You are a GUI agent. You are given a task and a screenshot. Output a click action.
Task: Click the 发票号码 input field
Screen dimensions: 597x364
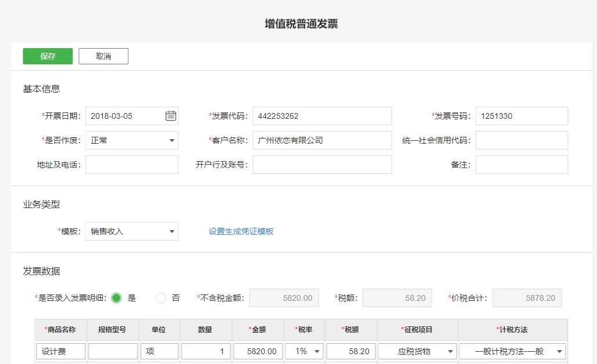(x=521, y=116)
